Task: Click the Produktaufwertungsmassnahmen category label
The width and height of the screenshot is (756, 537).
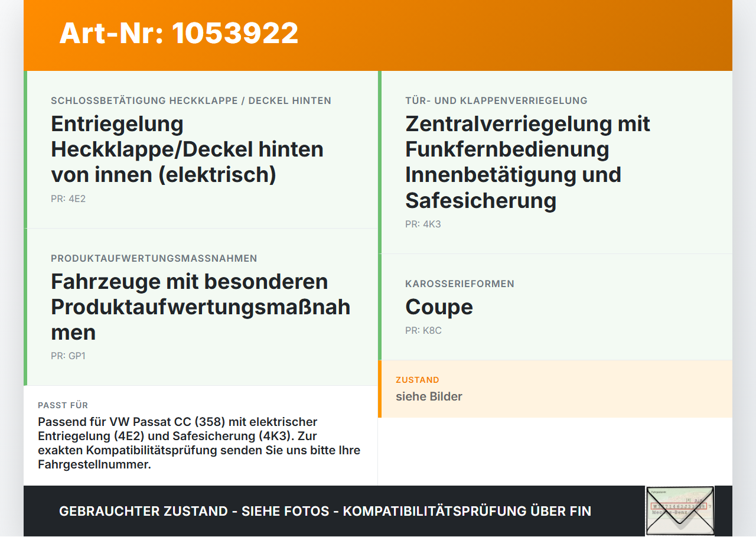Action: click(x=154, y=258)
